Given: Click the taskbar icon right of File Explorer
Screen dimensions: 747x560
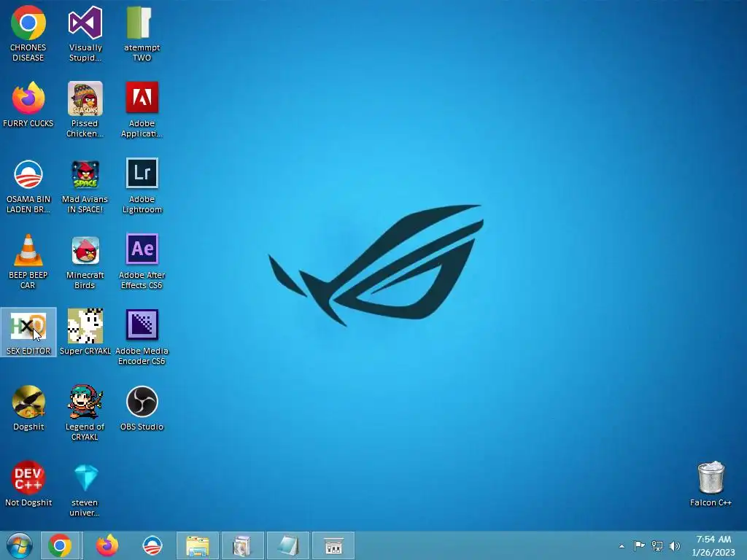Looking at the screenshot, I should point(242,545).
